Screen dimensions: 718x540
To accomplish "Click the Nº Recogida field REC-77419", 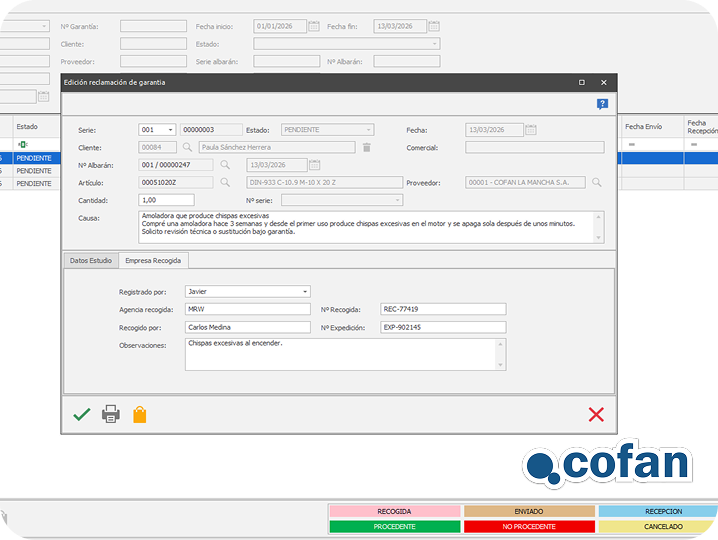I will click(x=443, y=309).
